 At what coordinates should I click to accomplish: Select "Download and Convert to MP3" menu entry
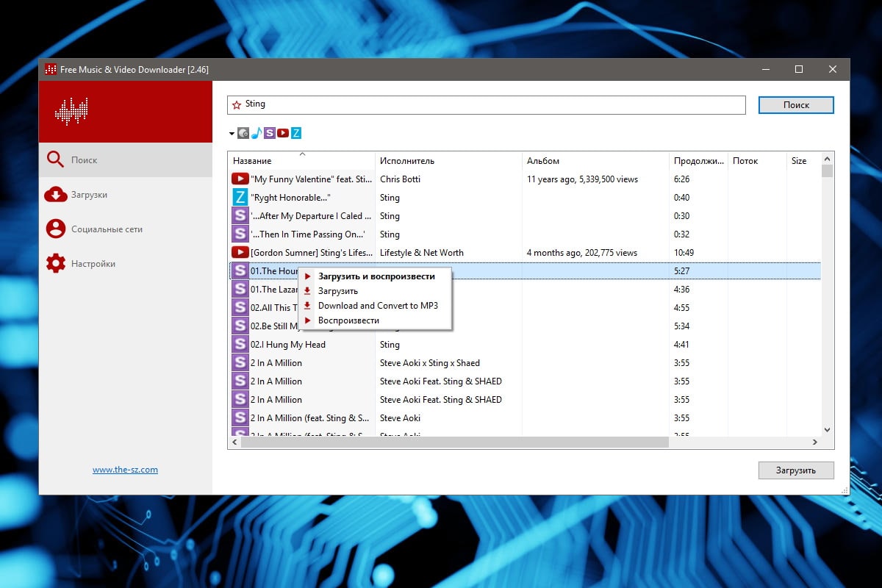click(378, 306)
